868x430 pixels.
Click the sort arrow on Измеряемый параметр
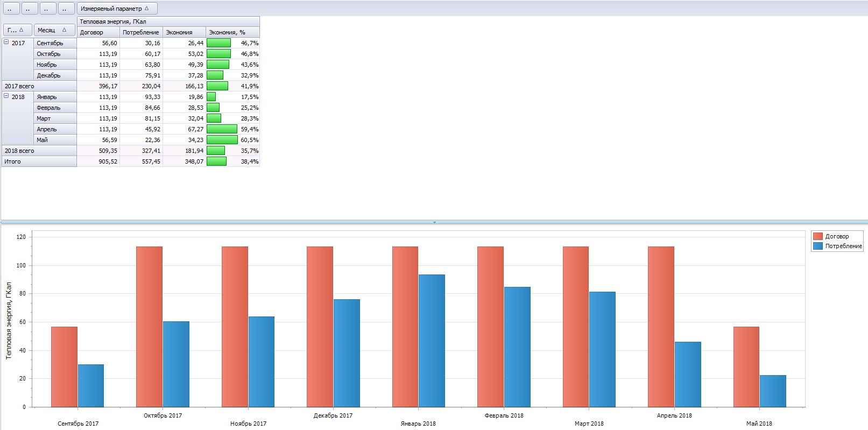[x=146, y=8]
